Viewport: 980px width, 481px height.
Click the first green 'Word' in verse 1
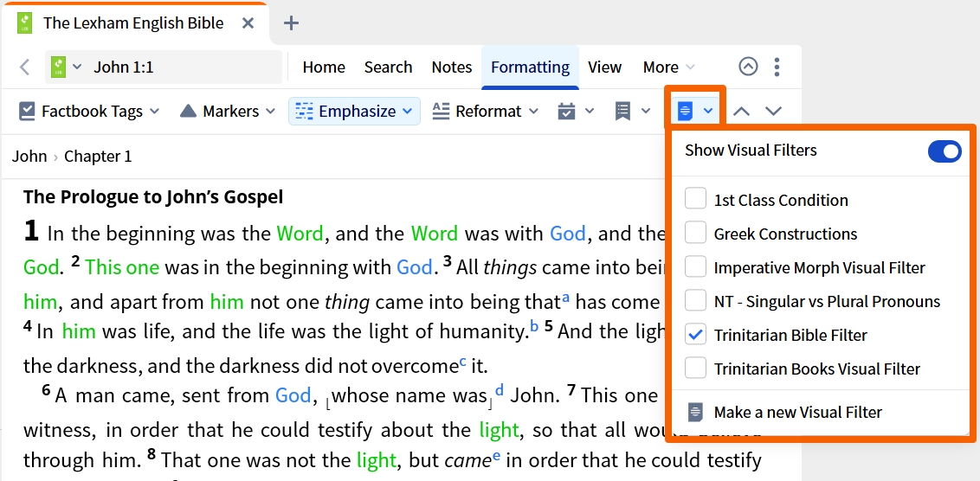point(300,234)
